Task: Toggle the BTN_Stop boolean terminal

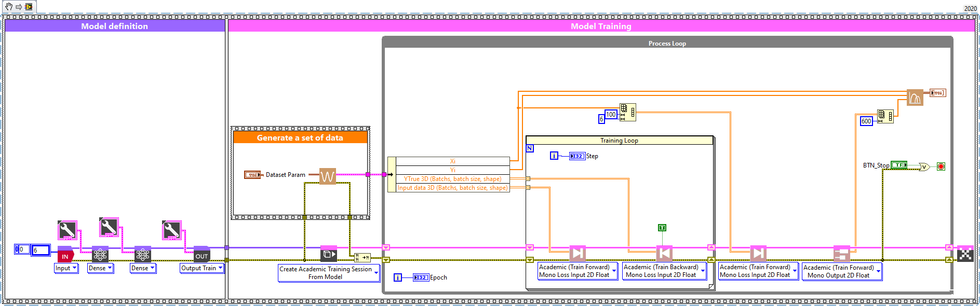Action: click(899, 165)
